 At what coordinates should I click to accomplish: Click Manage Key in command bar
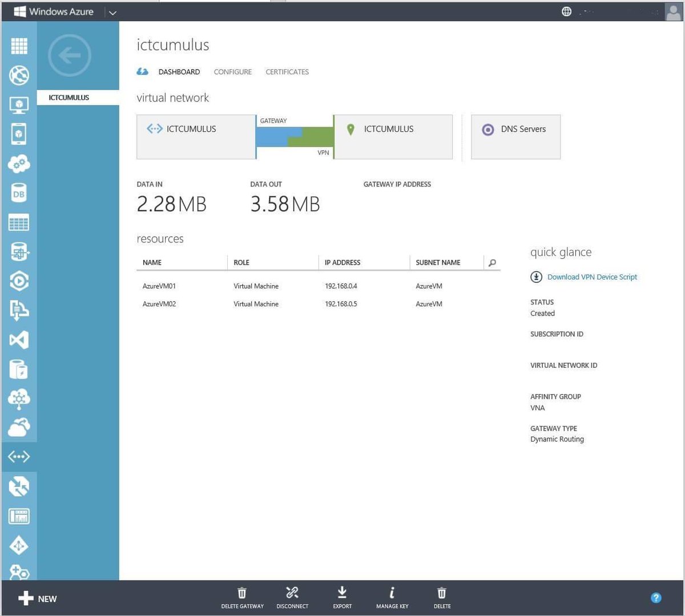(392, 598)
